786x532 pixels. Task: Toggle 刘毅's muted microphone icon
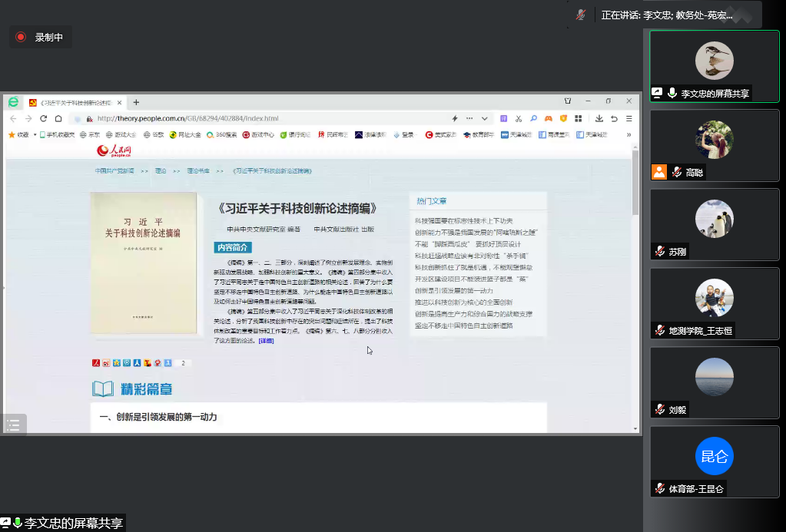pos(659,410)
